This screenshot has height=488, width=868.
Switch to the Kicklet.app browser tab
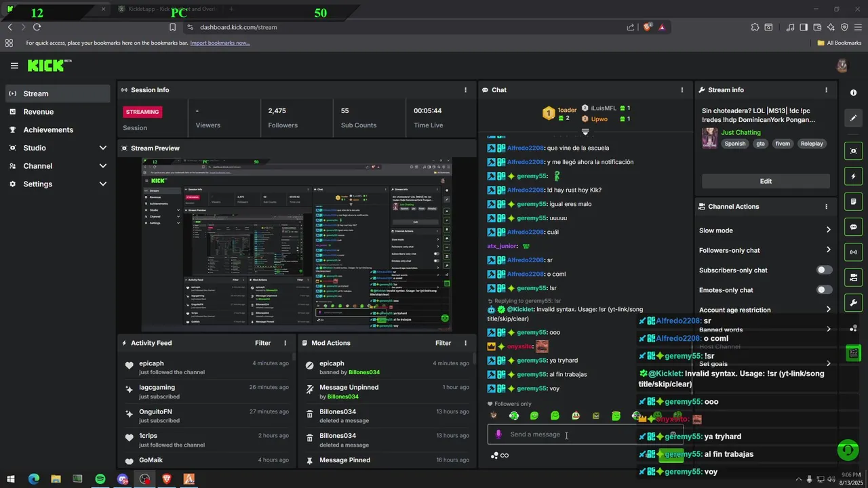pos(168,9)
